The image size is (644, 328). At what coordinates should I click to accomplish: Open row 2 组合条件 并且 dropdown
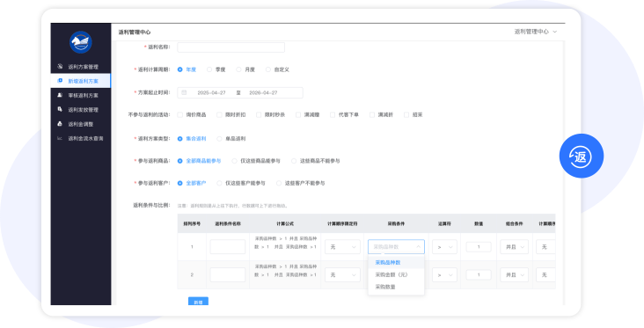514,274
